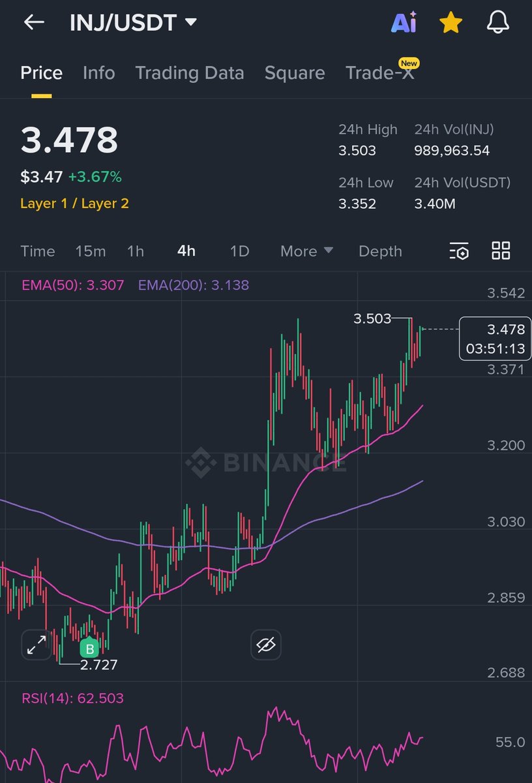Open the four-squares grid layout icon
The height and width of the screenshot is (783, 532).
point(501,251)
